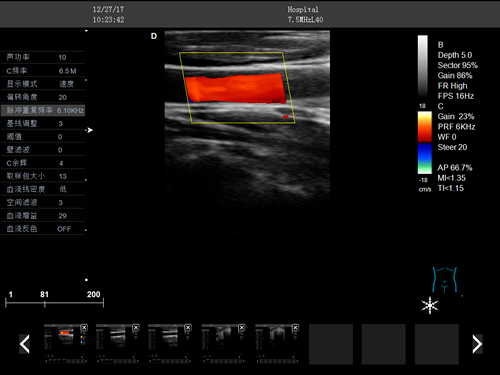Change 显示模式 速度 display mode

pos(43,84)
